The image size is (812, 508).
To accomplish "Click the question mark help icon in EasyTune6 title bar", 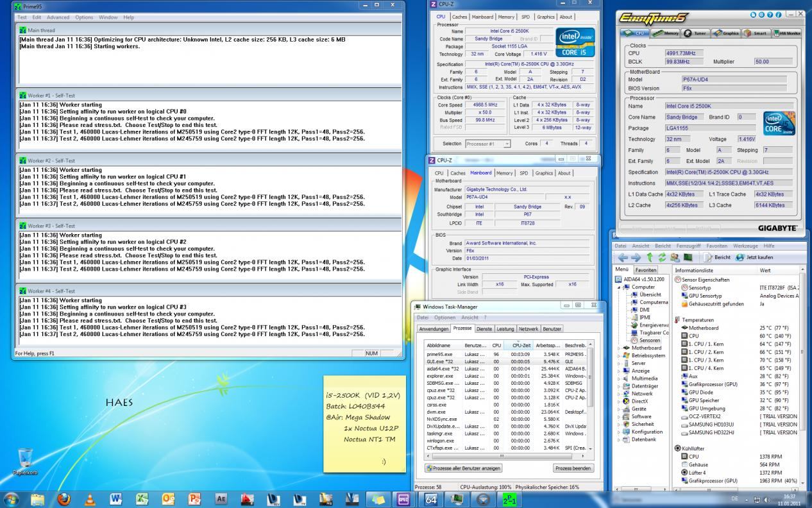I will (770, 14).
